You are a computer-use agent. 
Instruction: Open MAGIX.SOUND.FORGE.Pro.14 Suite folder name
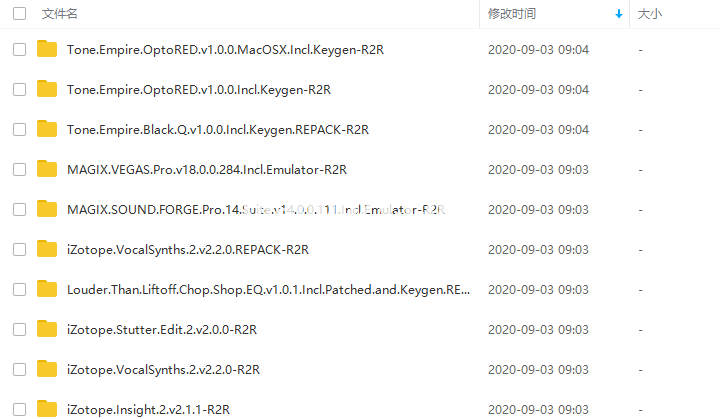(256, 210)
